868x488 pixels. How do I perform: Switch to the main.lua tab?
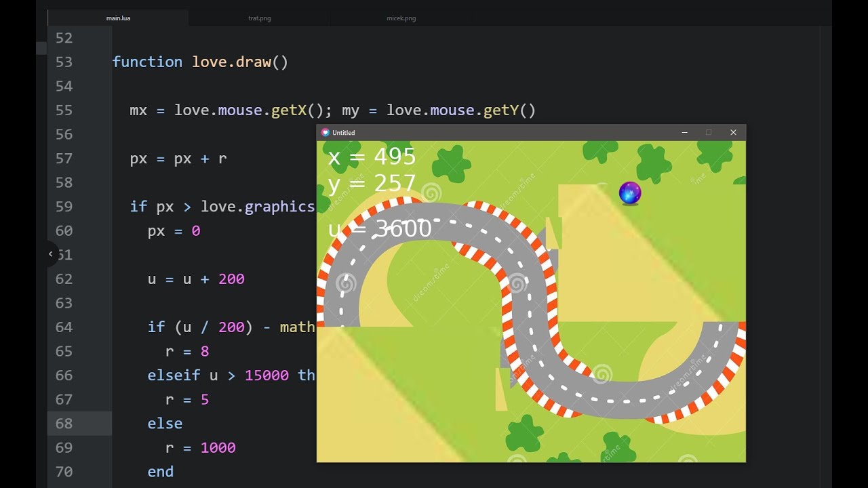[118, 18]
